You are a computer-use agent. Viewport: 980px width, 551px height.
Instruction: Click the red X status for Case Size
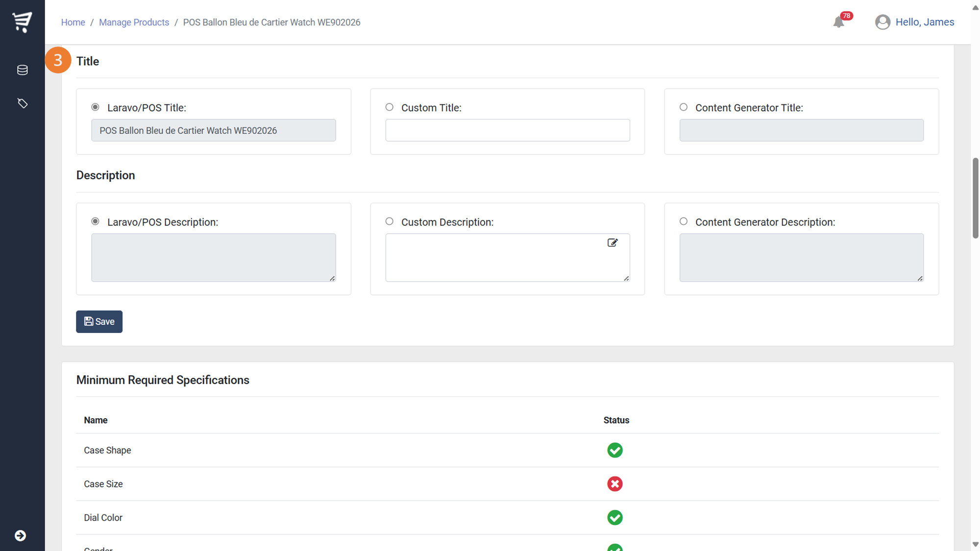point(614,484)
